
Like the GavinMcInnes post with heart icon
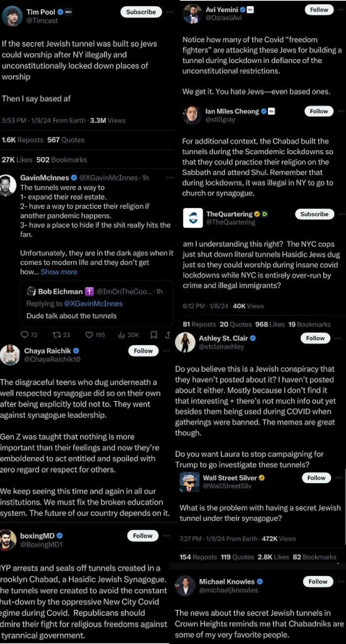(x=89, y=335)
